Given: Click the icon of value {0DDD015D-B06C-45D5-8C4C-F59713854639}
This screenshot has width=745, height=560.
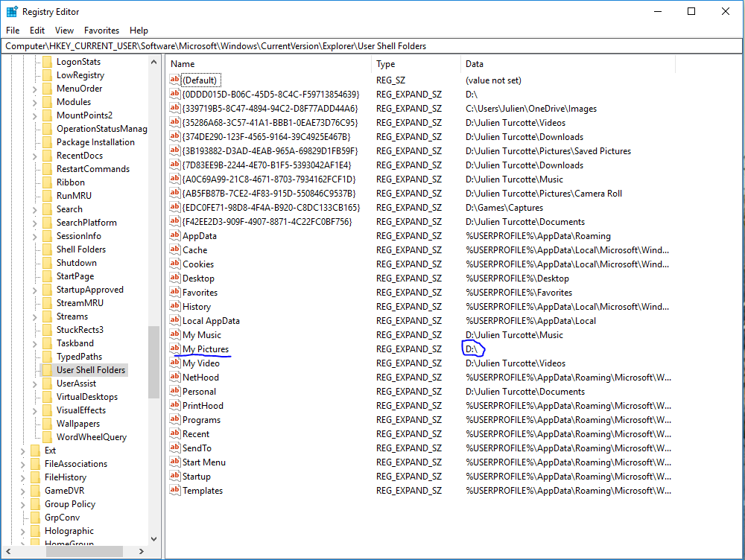Looking at the screenshot, I should 175,94.
